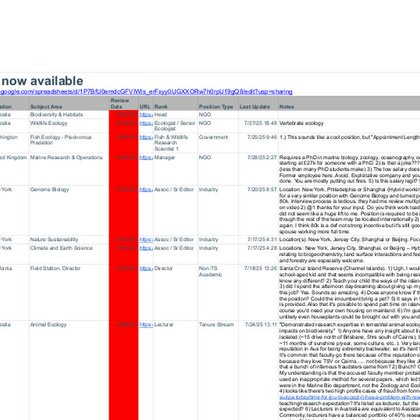Select the 'Government' position type cell

point(218,143)
